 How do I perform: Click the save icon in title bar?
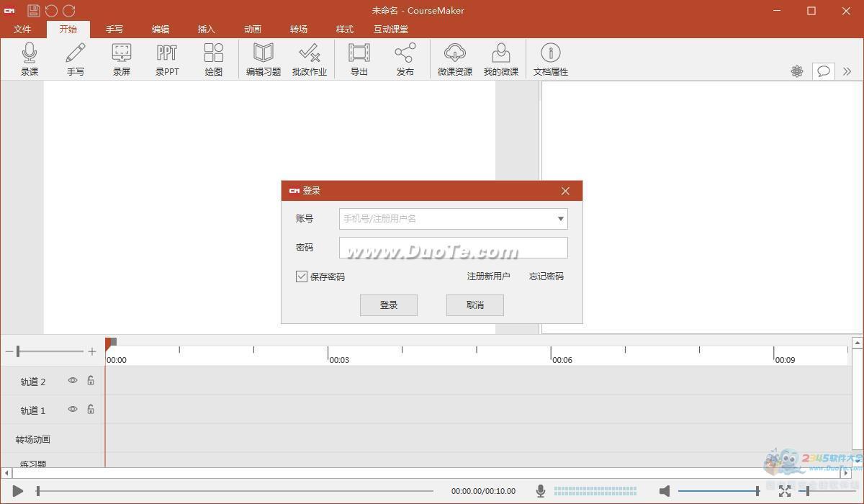34,10
